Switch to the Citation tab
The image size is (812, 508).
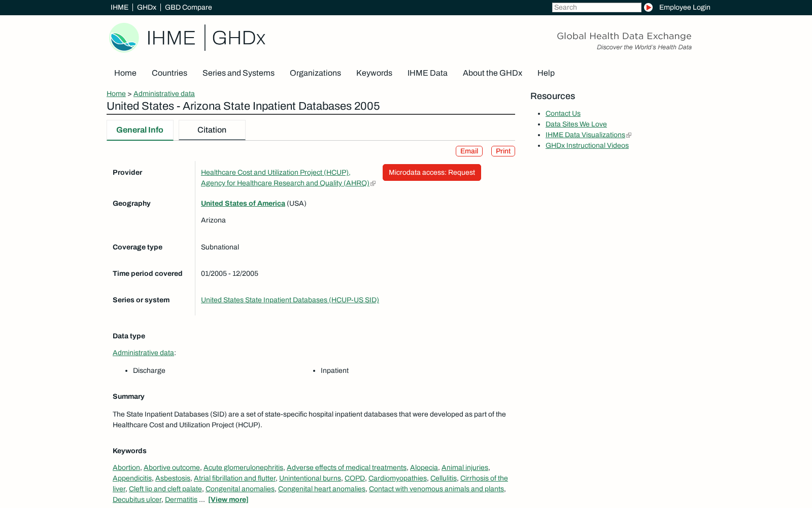(x=212, y=130)
